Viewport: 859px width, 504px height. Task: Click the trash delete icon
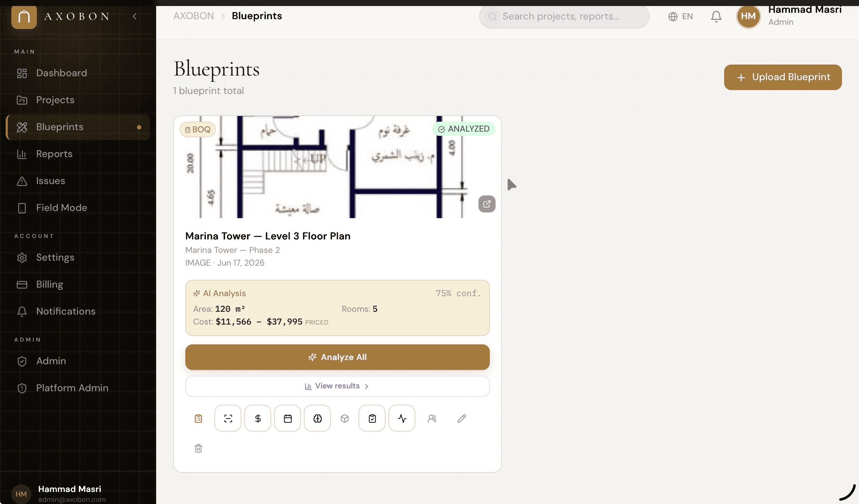pos(198,448)
